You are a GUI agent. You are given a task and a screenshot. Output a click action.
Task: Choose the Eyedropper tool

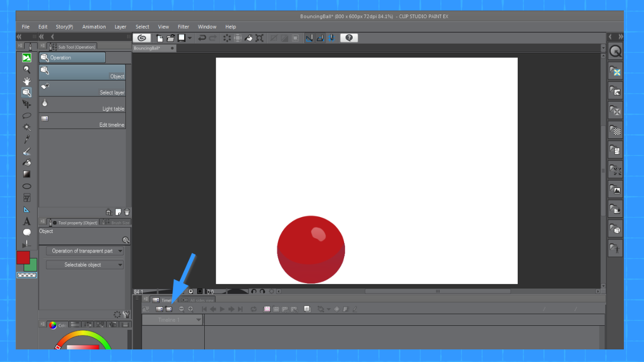(27, 139)
